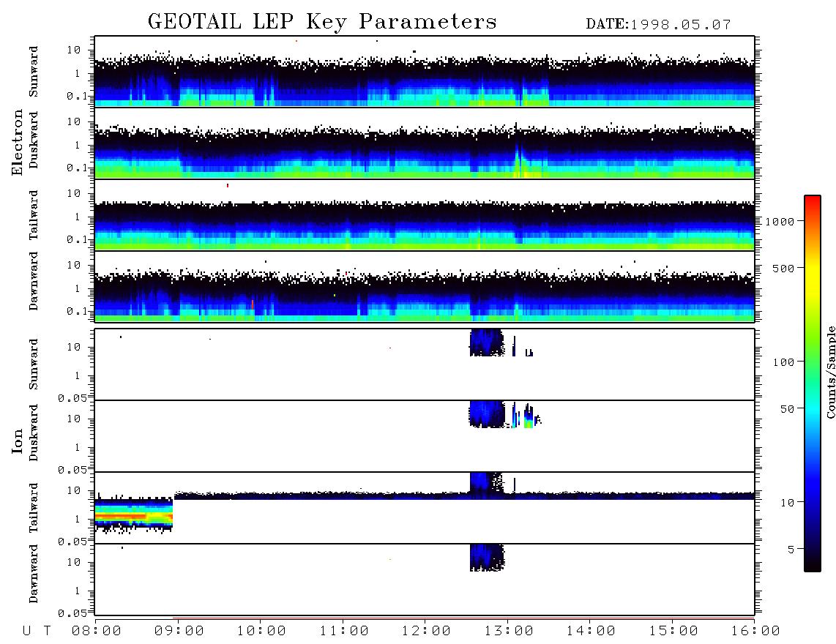Viewport: 836px width, 644px height.
Task: Click the "10:00" time axis label
Action: (261, 632)
